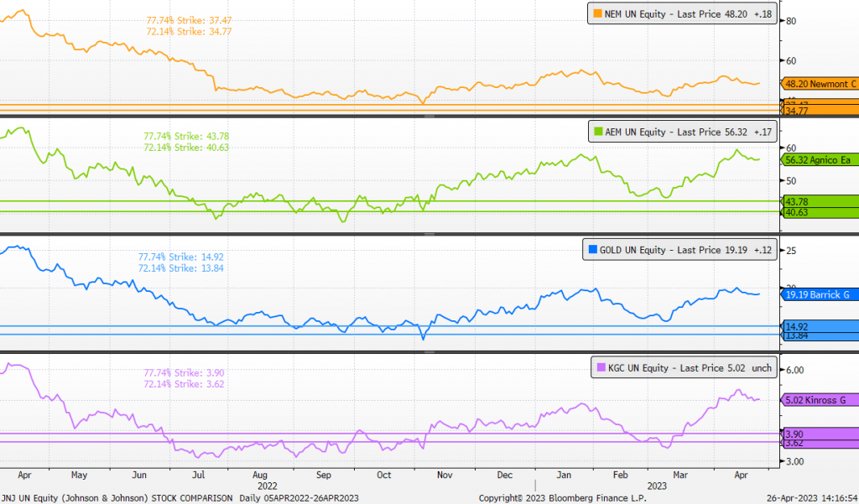
Task: Select the '77.74% Strike: 37.47' annotation
Action: coord(189,20)
